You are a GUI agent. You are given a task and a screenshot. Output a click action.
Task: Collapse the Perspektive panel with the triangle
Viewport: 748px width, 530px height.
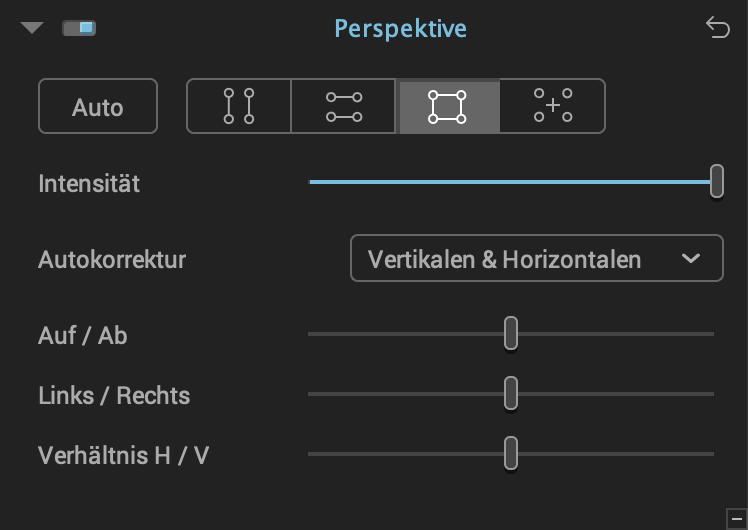32,28
